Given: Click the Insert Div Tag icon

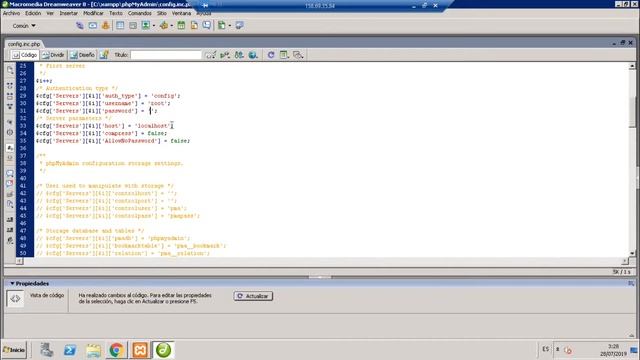Looking at the screenshot, I should pos(133,25).
